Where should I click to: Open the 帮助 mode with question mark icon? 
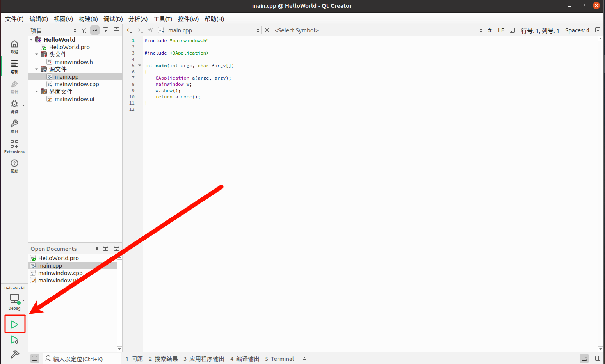click(x=14, y=166)
